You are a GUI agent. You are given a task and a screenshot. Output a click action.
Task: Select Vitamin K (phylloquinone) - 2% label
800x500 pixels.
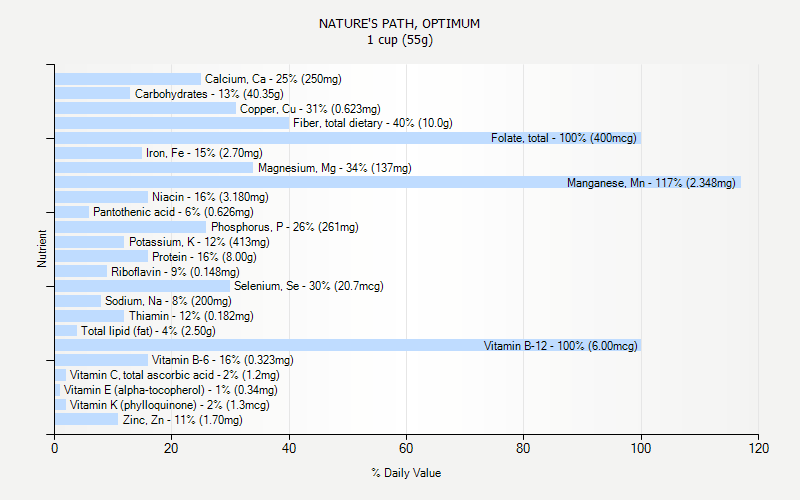169,405
